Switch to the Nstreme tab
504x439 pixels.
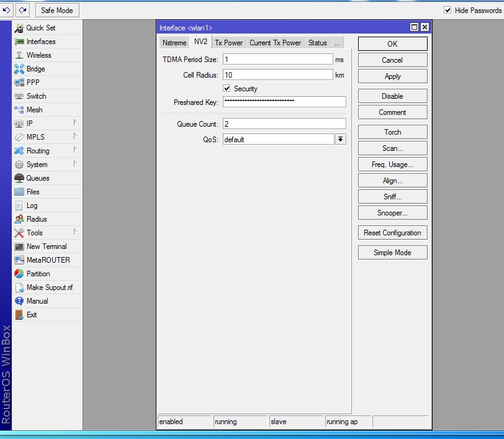point(174,43)
